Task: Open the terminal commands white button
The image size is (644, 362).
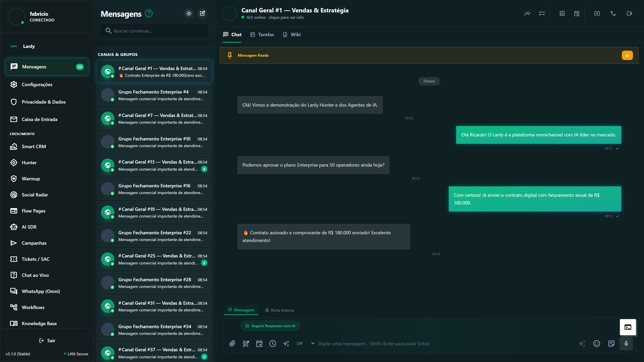Action: pos(628,327)
